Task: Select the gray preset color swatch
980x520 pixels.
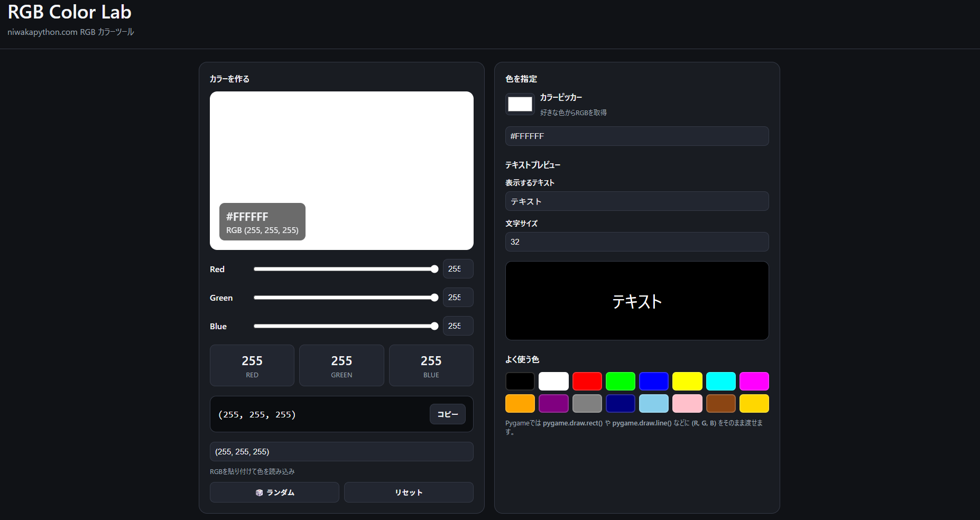Action: (587, 403)
